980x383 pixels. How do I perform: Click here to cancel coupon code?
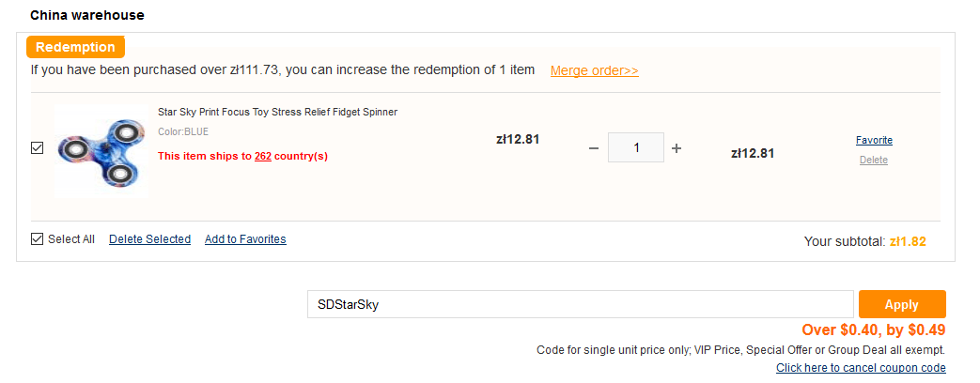pyautogui.click(x=861, y=368)
